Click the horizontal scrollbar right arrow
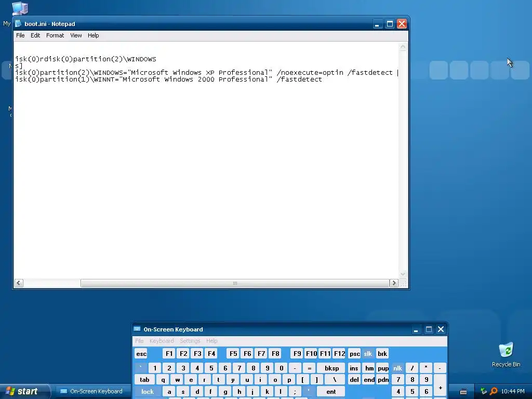 [394, 283]
